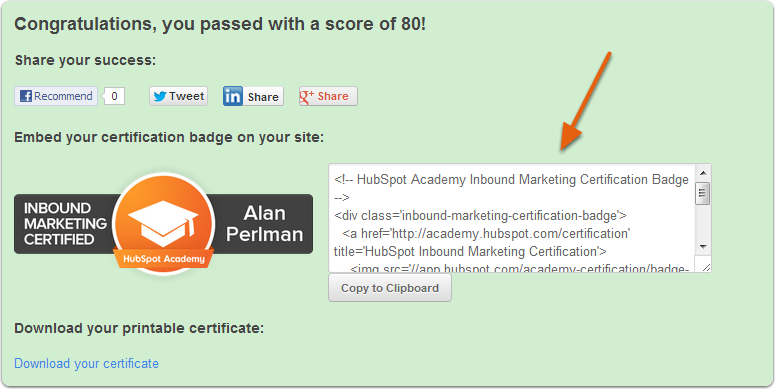Click the red Google+ Share text

tap(333, 96)
